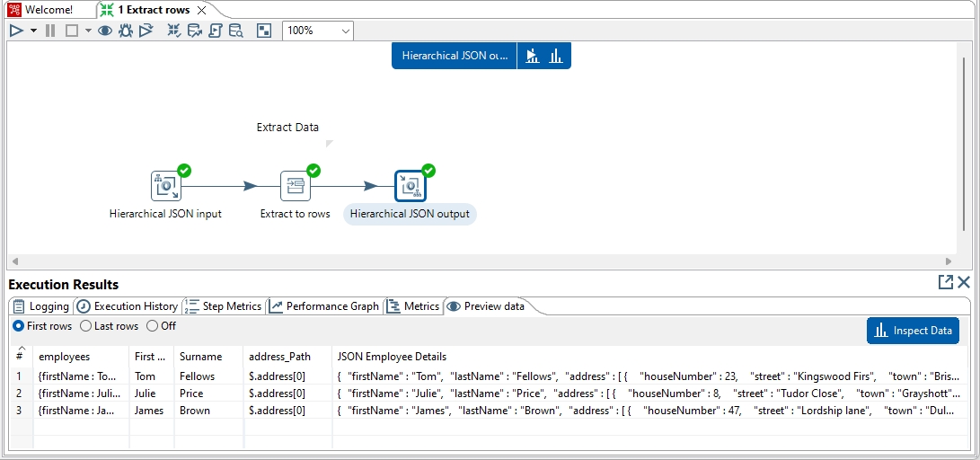
Task: Click the Show results pane icon
Action: pos(263,31)
